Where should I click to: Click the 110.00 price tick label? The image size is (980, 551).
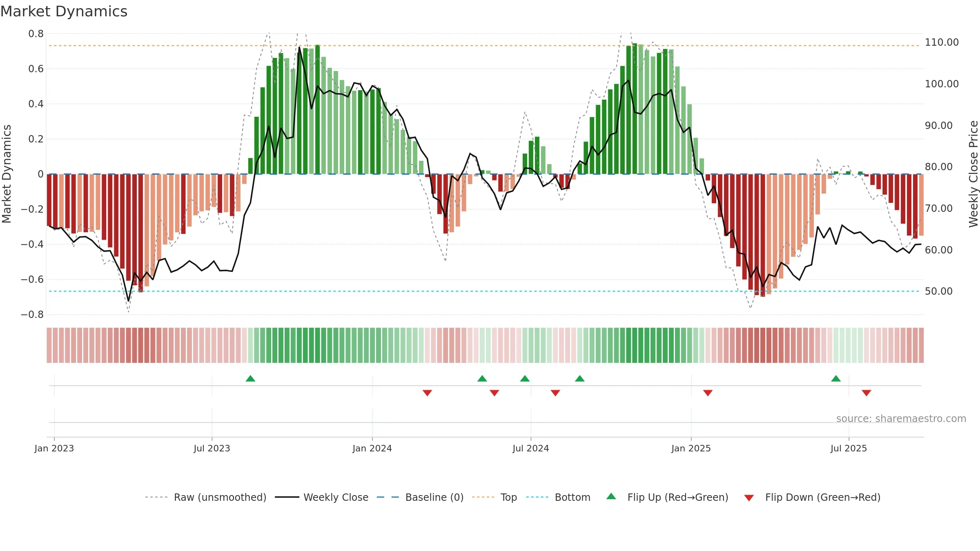942,42
